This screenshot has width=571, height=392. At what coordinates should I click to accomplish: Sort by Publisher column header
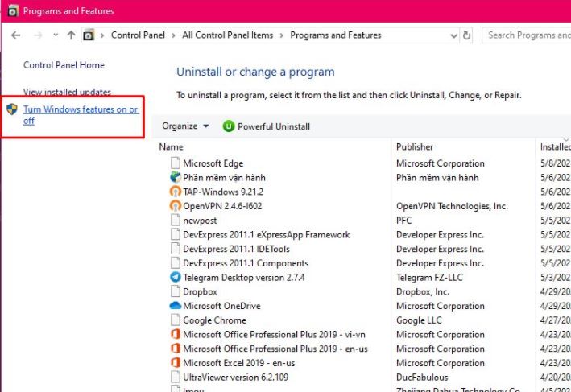pyautogui.click(x=415, y=147)
